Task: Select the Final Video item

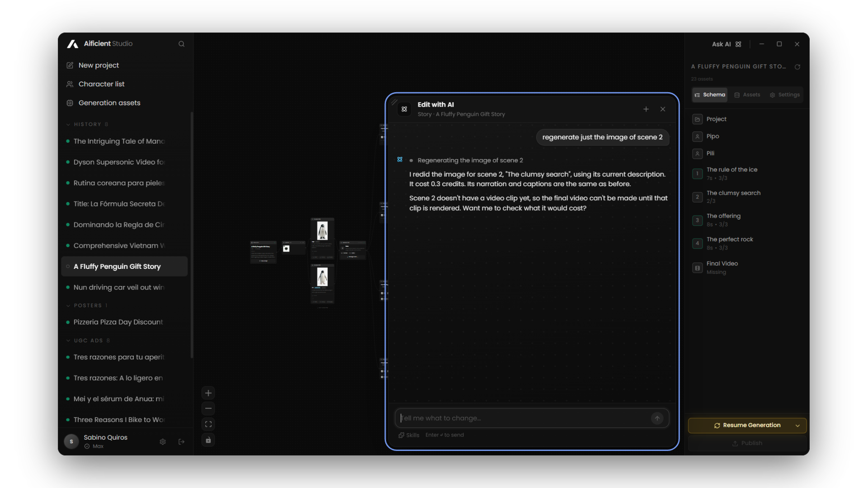Action: coord(747,267)
